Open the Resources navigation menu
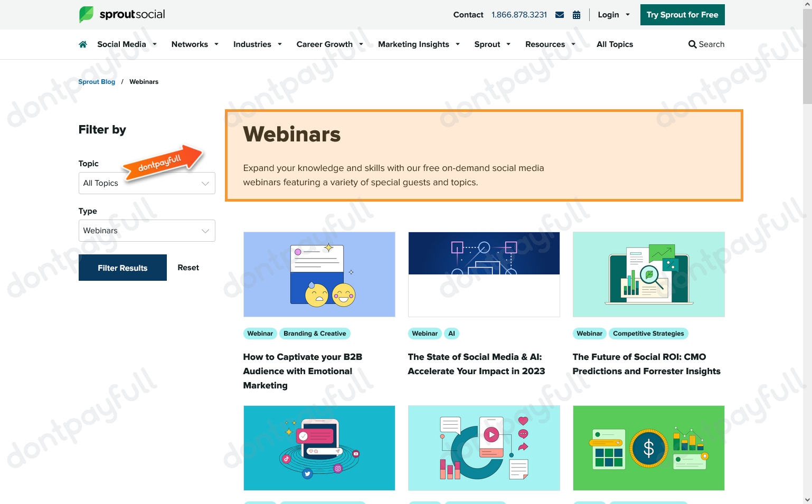The image size is (812, 504). click(550, 44)
